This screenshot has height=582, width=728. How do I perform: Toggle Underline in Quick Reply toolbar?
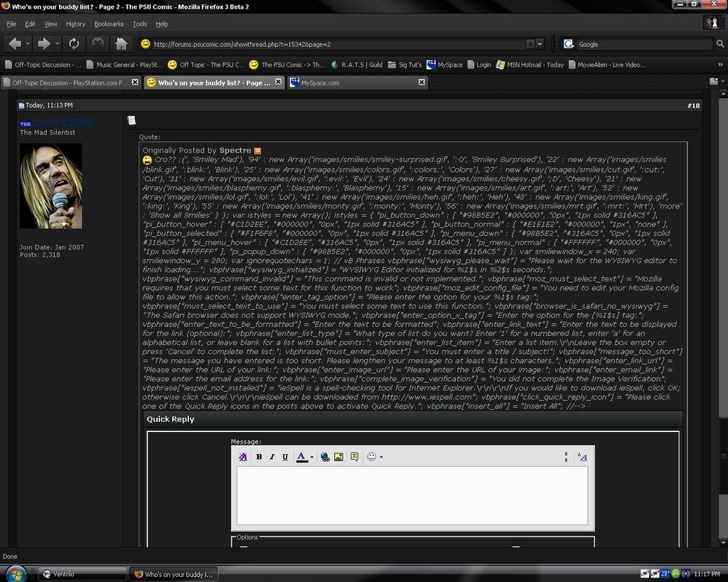pos(285,457)
